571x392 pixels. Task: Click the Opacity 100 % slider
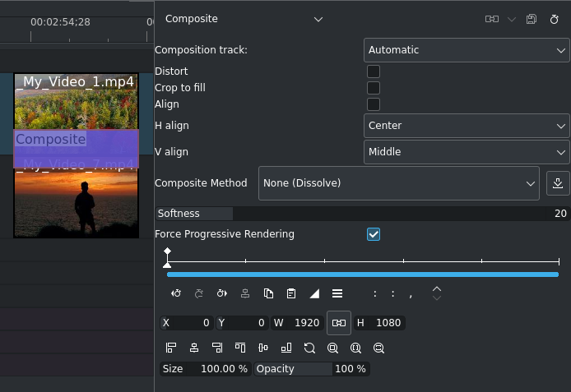click(312, 369)
